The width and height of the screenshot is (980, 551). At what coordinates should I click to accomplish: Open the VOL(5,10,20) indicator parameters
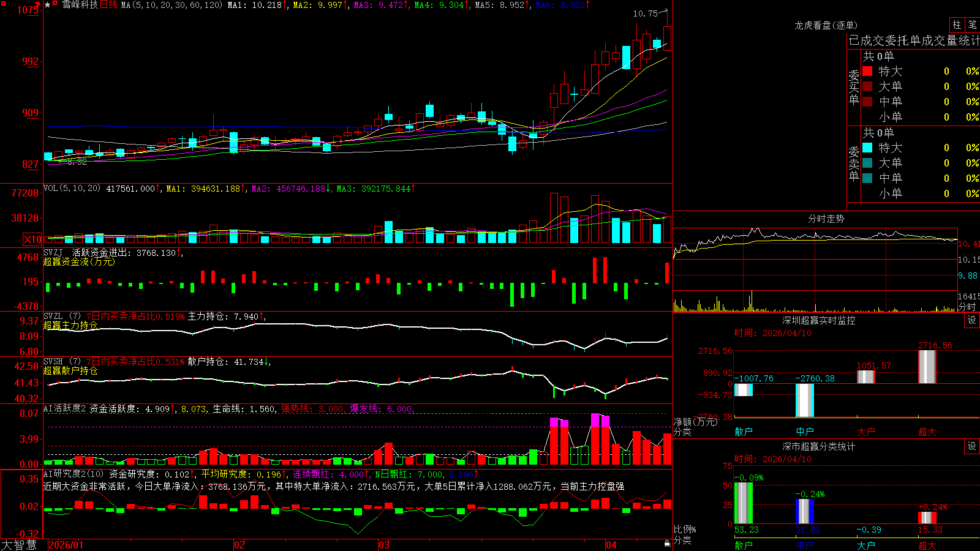click(x=72, y=189)
